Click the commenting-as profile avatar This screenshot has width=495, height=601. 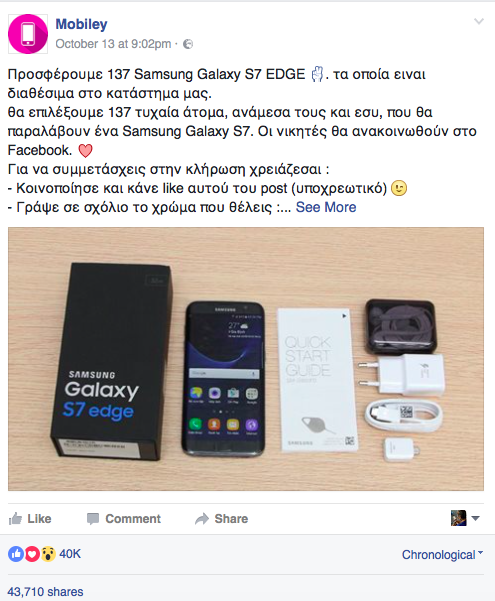point(459,518)
